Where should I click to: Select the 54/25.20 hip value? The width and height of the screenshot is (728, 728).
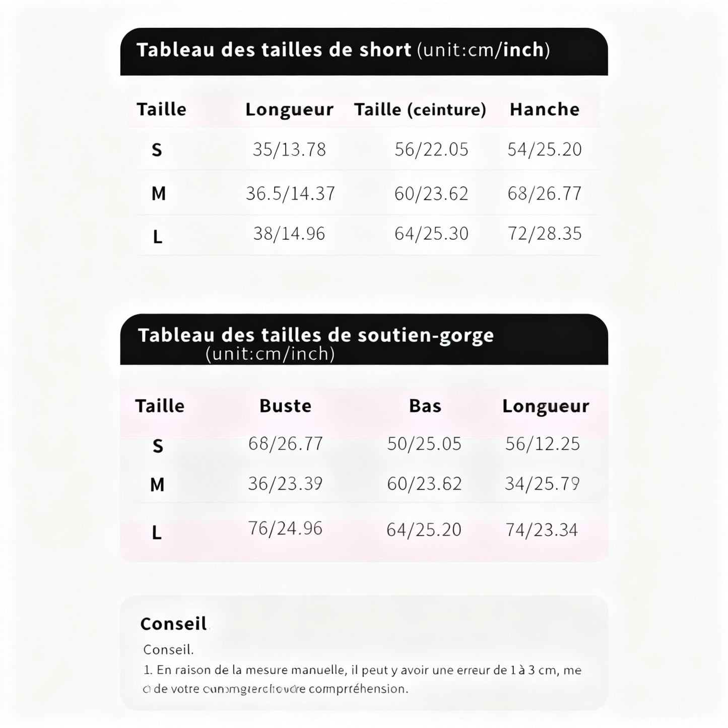click(x=544, y=150)
